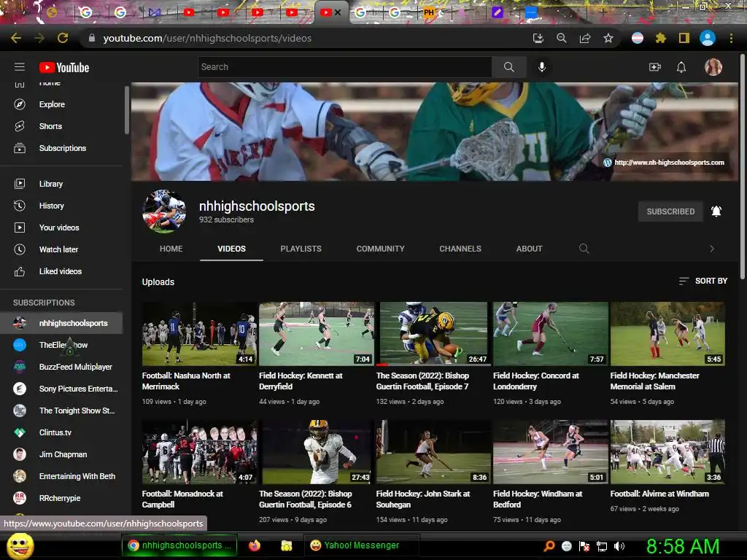
Task: Play the 27:43 Bishop Guertin Episode 6 thumbnail
Action: coord(316,452)
